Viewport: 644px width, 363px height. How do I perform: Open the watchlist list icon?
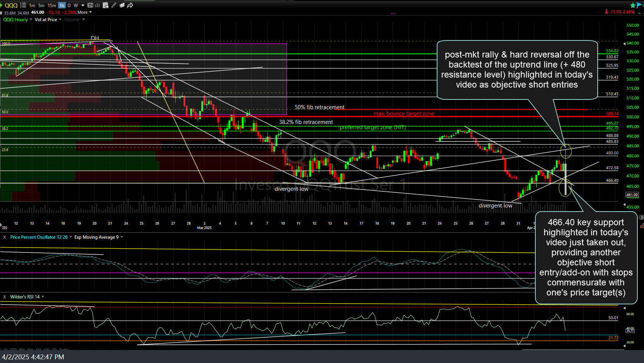(23, 5)
